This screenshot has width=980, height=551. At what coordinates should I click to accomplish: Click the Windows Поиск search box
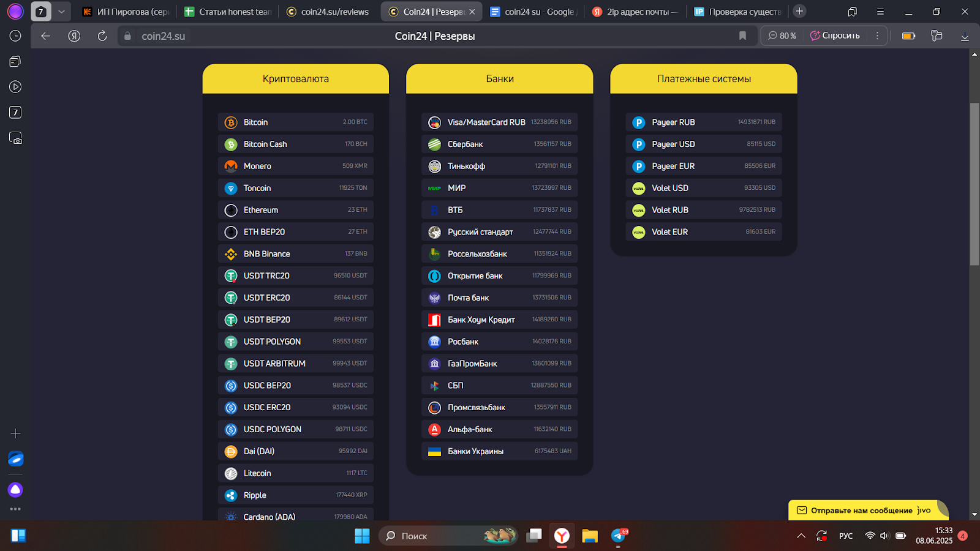click(449, 536)
